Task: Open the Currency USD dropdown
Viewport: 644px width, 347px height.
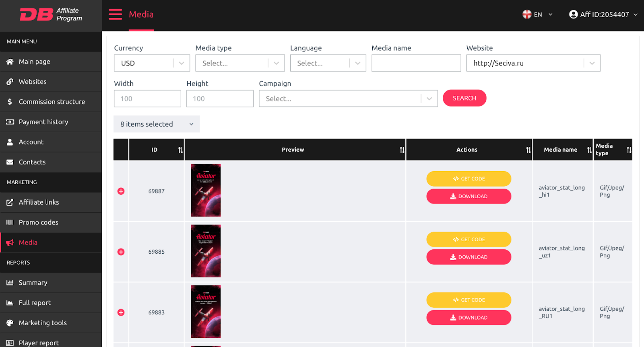Action: [x=152, y=63]
